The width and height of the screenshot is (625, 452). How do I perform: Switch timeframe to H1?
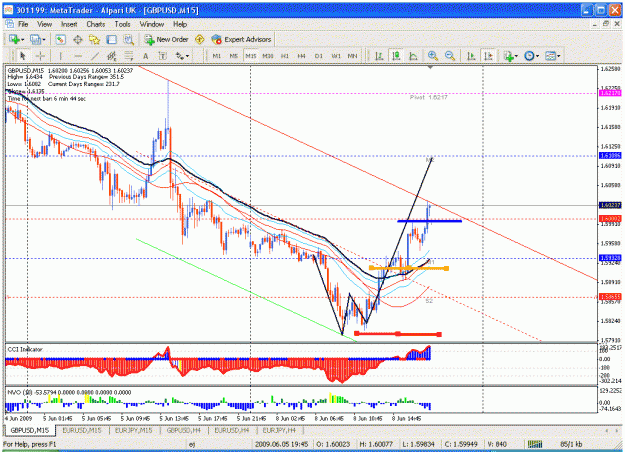tap(285, 56)
